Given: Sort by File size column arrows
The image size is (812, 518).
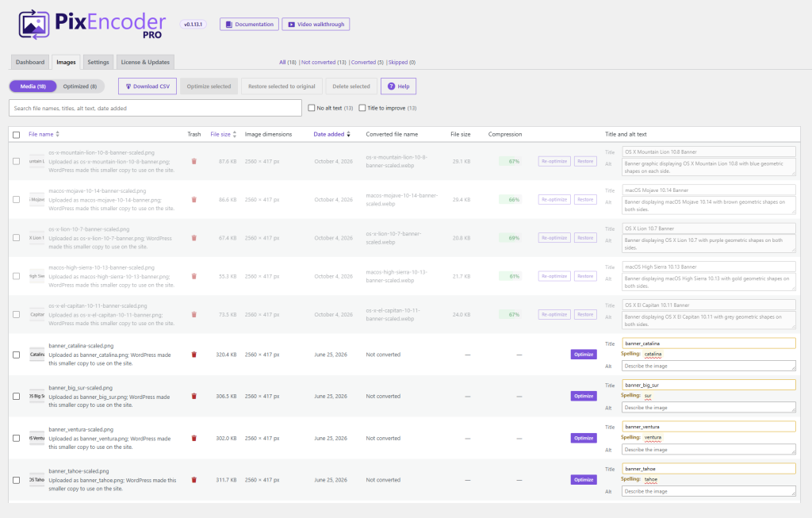Looking at the screenshot, I should 235,134.
